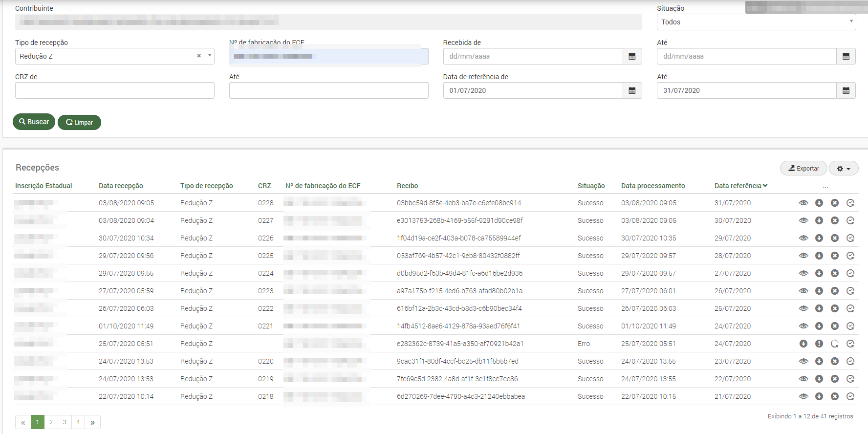Sort by the Data referência column header

741,186
